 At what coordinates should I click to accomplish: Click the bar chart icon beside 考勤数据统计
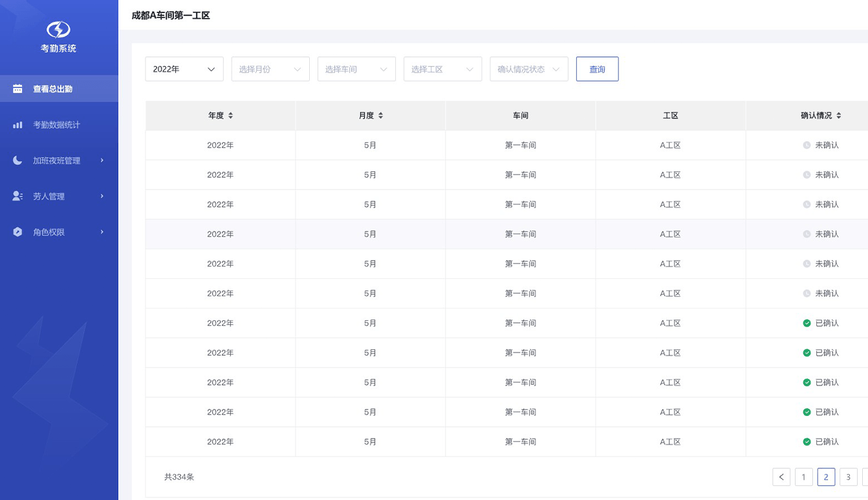[x=17, y=125]
